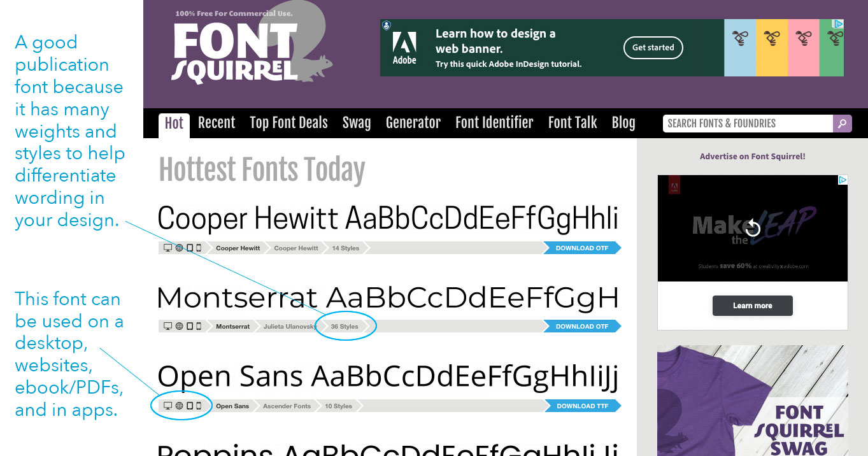The width and height of the screenshot is (868, 456).
Task: Download the OTF for Cooper Hewitt
Action: tap(583, 247)
